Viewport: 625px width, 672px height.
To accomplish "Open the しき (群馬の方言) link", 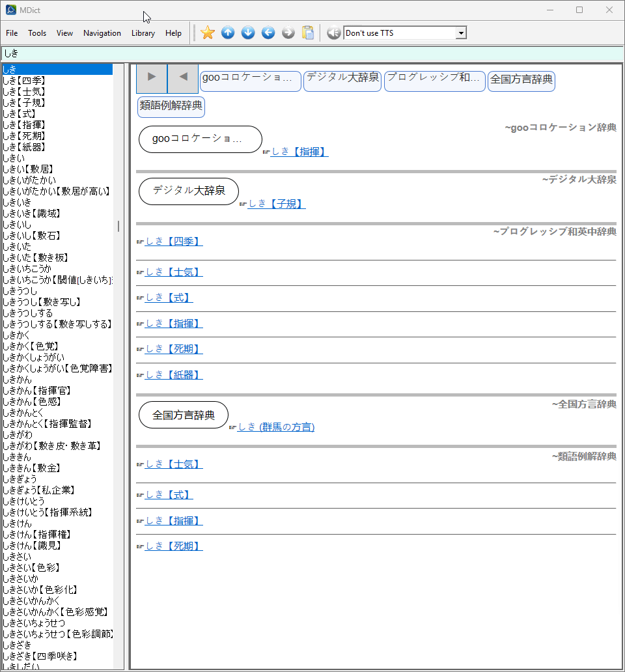I will click(276, 427).
